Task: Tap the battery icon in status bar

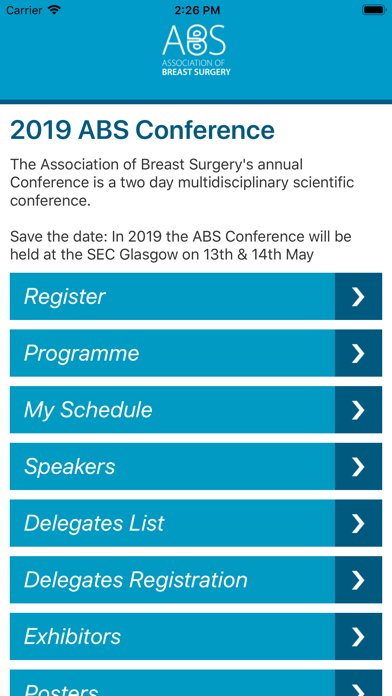Action: click(x=374, y=10)
